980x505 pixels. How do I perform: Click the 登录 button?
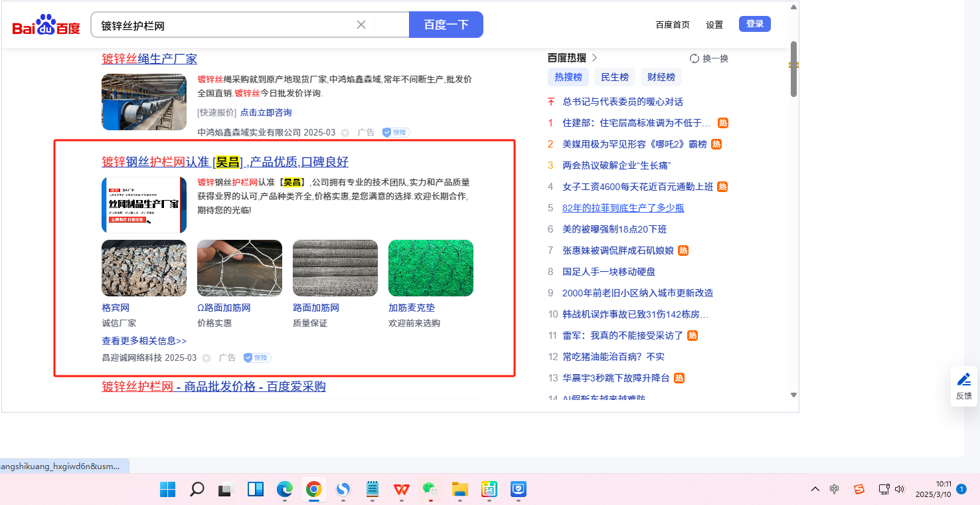click(755, 24)
